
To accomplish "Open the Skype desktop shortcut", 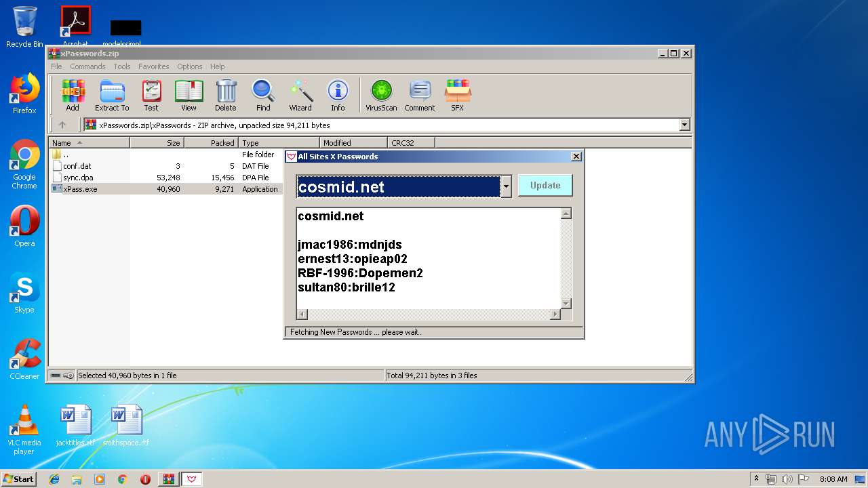I will point(24,293).
